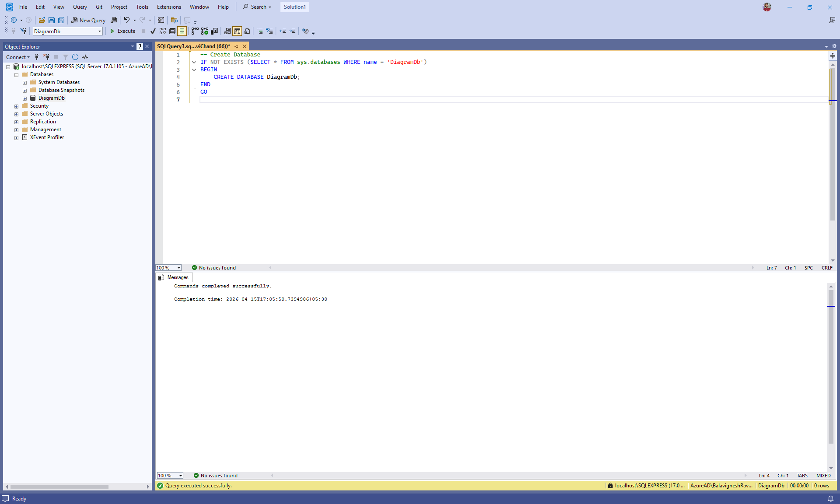Expand the Security folder node
The width and height of the screenshot is (840, 504).
click(17, 106)
